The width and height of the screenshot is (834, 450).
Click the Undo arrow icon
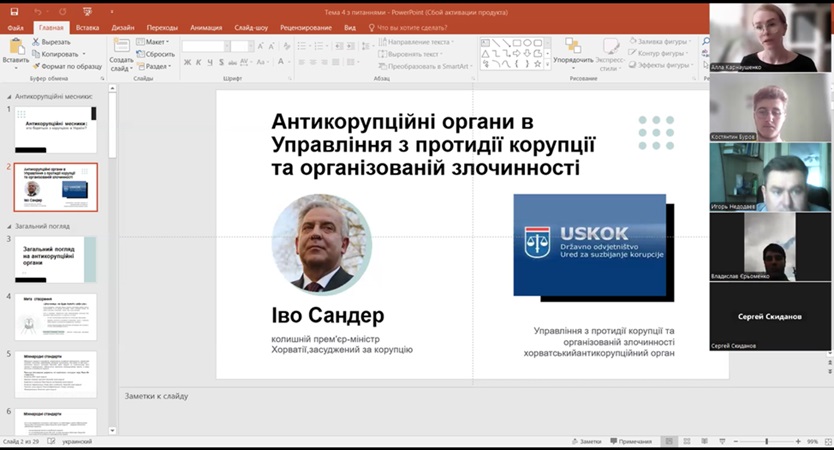tap(38, 12)
